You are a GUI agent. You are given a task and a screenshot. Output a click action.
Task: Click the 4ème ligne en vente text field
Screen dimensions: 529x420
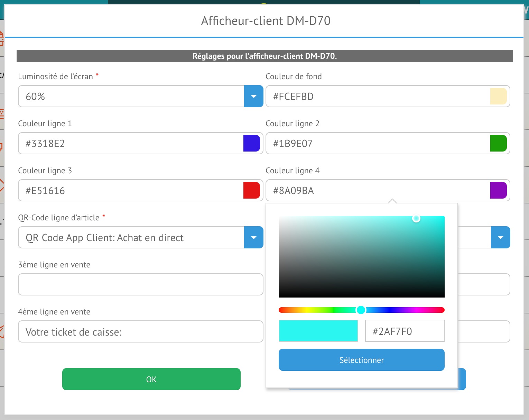[140, 332]
